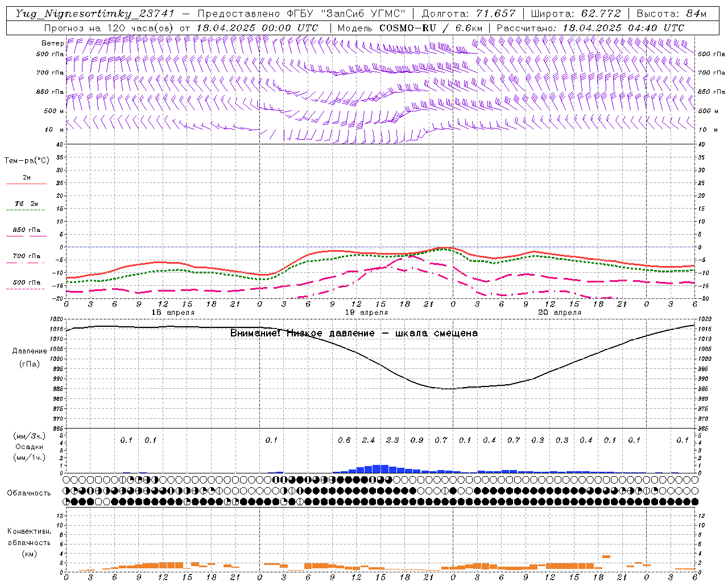The image size is (728, 582).
Task: Select the Тем-ра(°C) axis title
Action: tap(27, 161)
